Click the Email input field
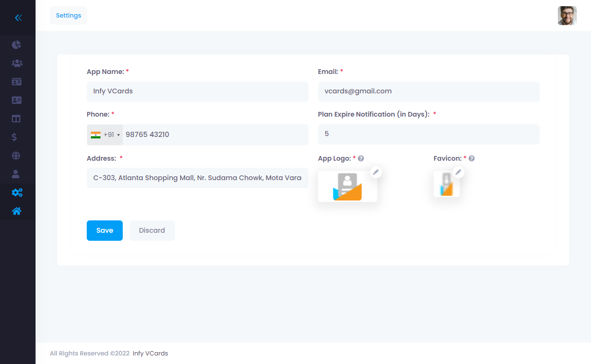Screen dimensions: 591x364 428,91
